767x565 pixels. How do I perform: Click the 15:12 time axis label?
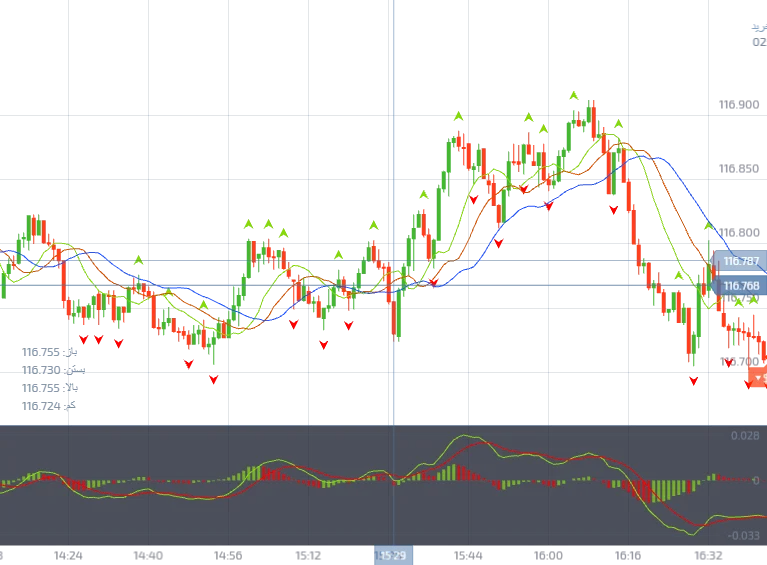[x=308, y=555]
